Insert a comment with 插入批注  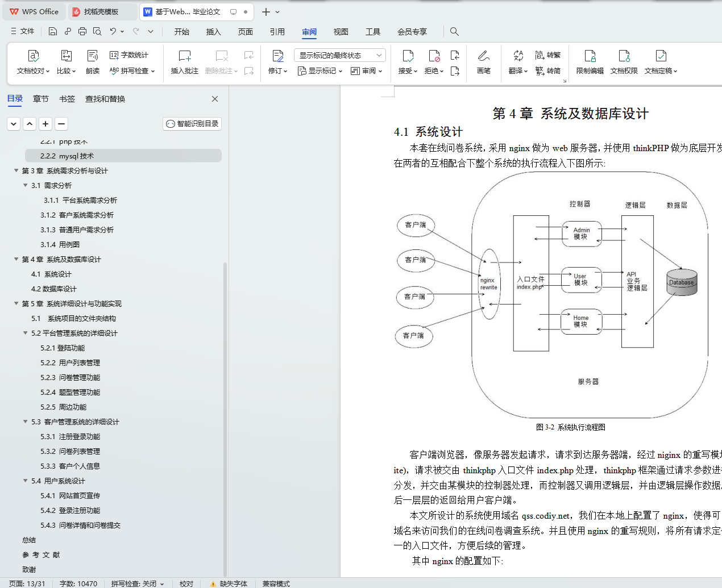(x=185, y=62)
